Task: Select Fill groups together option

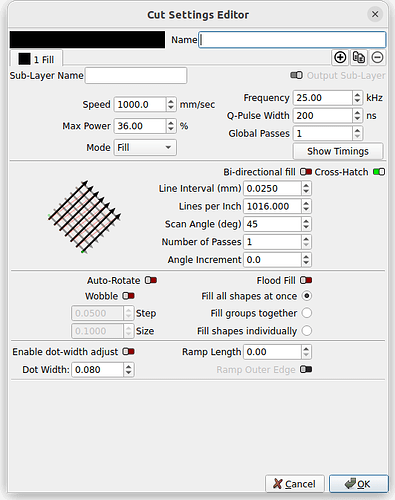Action: point(307,313)
